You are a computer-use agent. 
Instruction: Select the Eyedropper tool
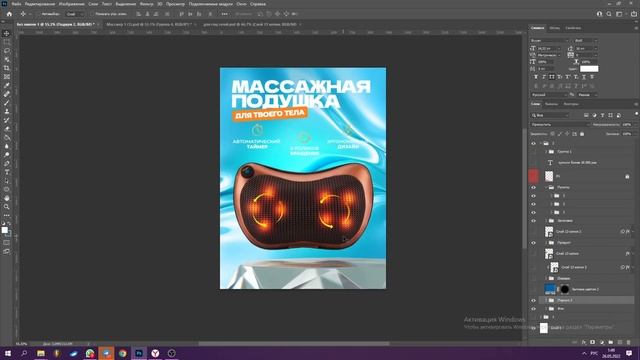(7, 85)
